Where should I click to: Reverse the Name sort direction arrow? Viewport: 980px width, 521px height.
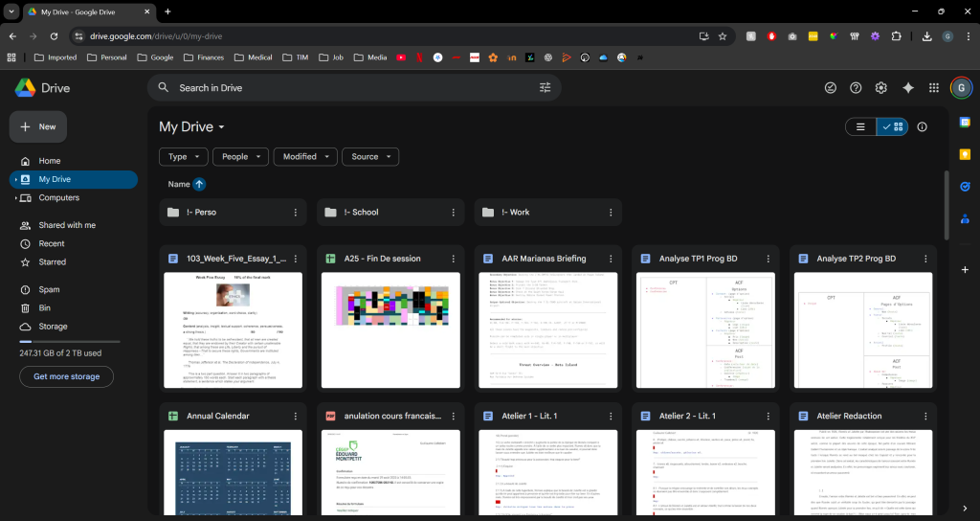pos(199,184)
